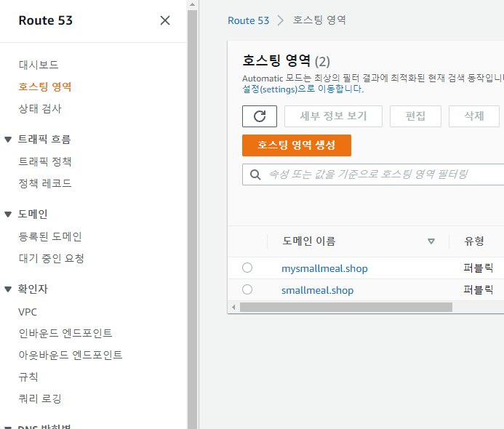Click the 삭제 button
Viewport: 504px width, 429px height.
[473, 116]
